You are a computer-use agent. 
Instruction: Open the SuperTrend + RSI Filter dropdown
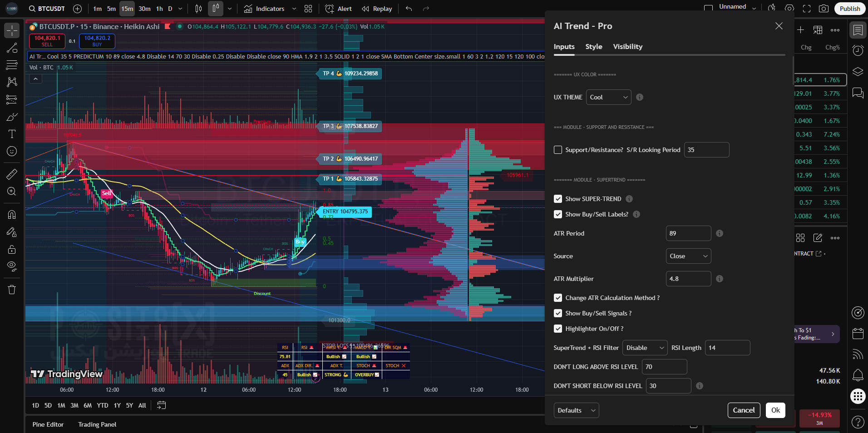645,348
